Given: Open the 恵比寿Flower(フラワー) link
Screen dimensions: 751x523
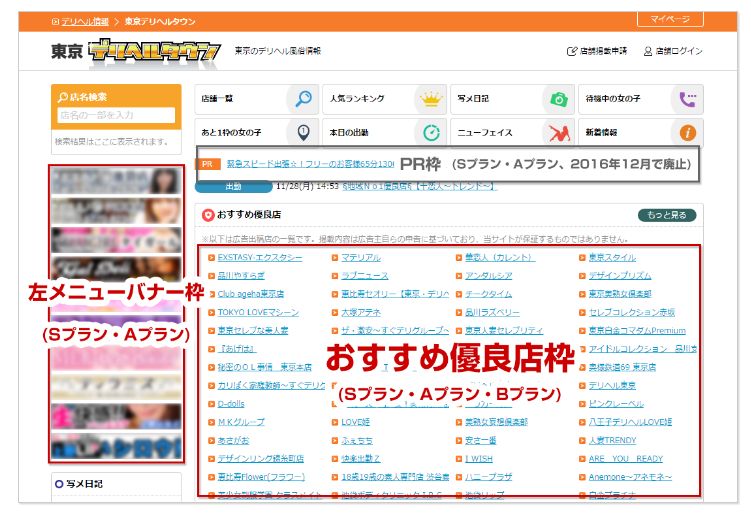Looking at the screenshot, I should pos(261,477).
